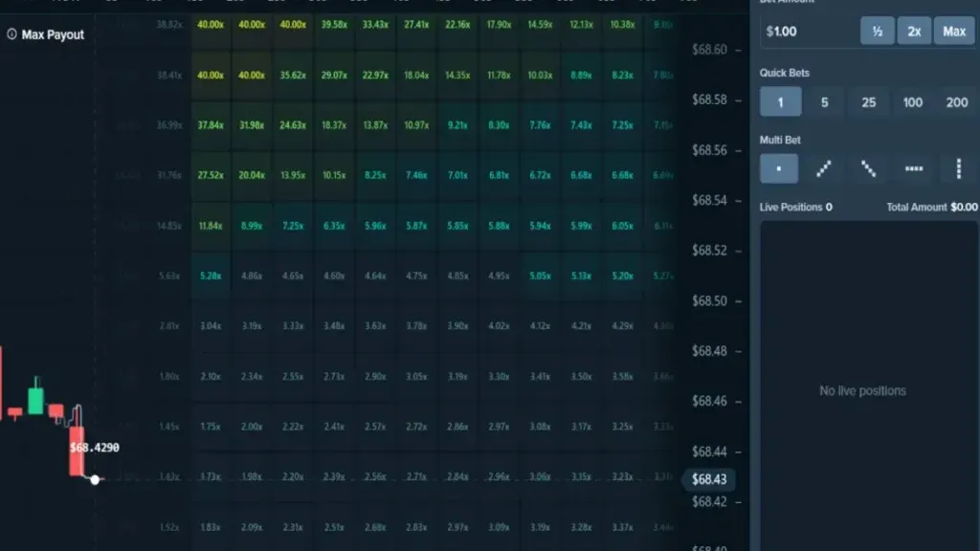Image resolution: width=980 pixels, height=551 pixels.
Task: Click the 14.35x multiplier
Action: pyautogui.click(x=458, y=75)
